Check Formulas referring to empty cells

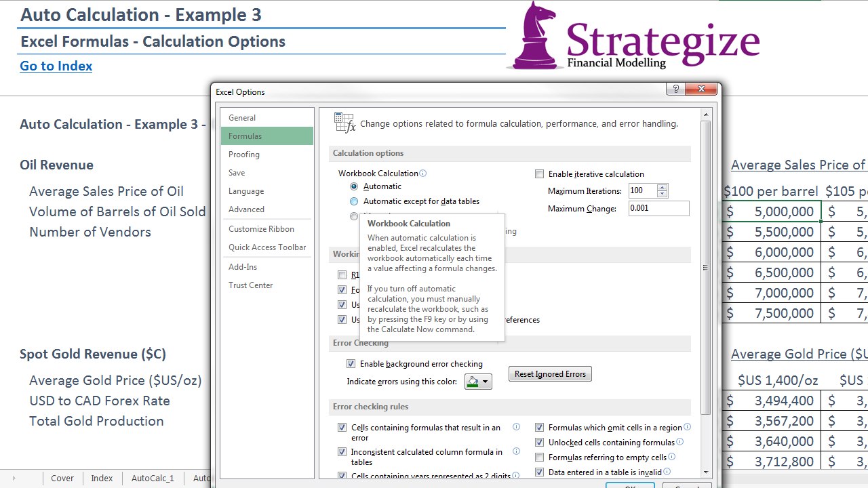click(540, 457)
